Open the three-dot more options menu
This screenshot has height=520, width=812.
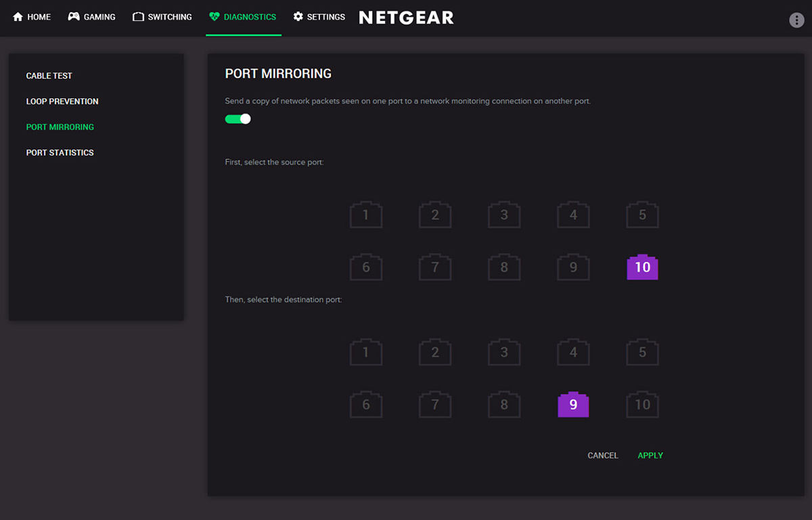796,20
